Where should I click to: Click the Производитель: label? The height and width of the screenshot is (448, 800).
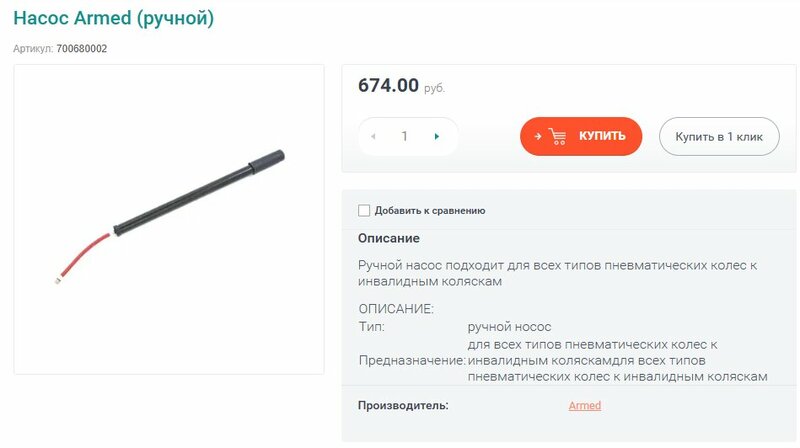pyautogui.click(x=403, y=406)
